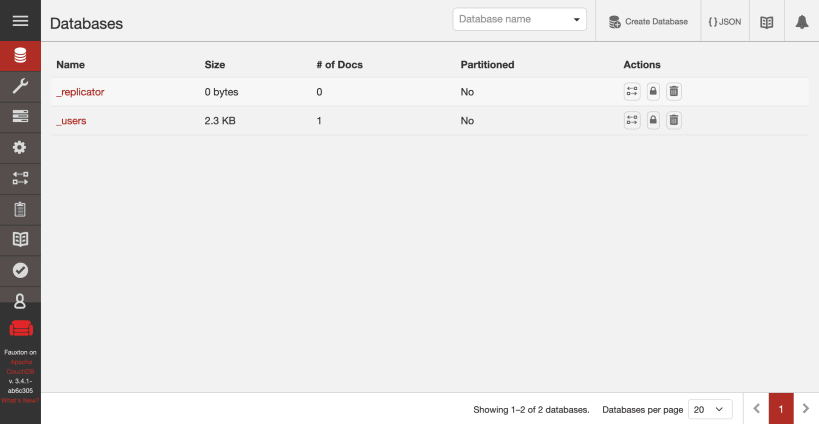Go to next page arrow
The image size is (819, 424).
[806, 409]
